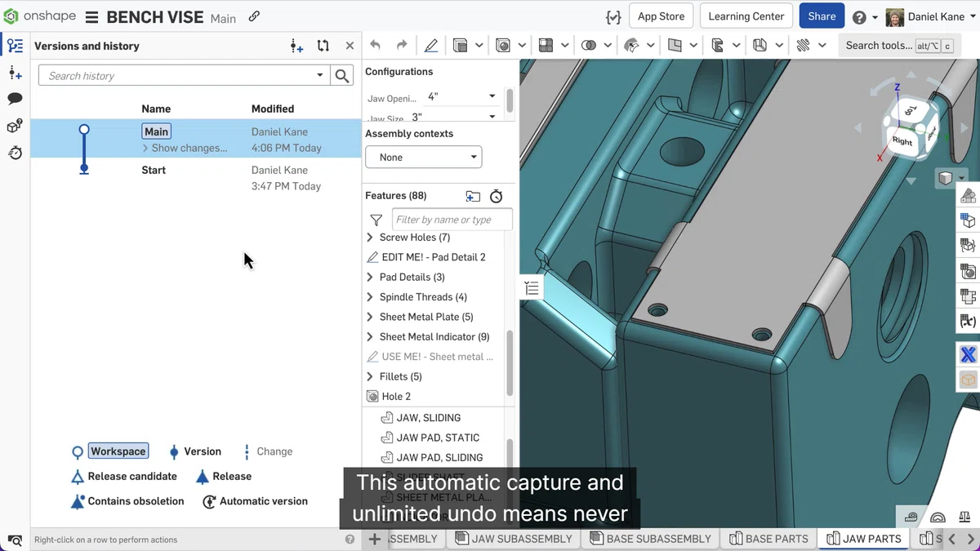
Task: Click the Right face of view cube
Action: (x=902, y=140)
